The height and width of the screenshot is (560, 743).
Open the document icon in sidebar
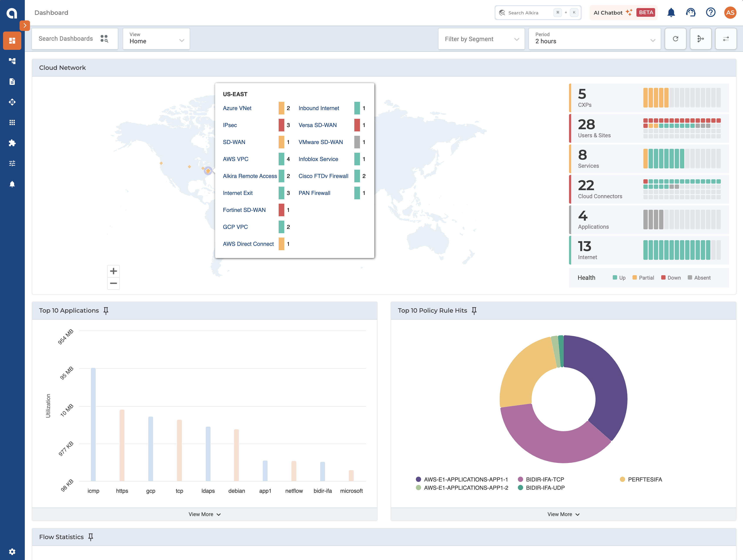point(12,82)
